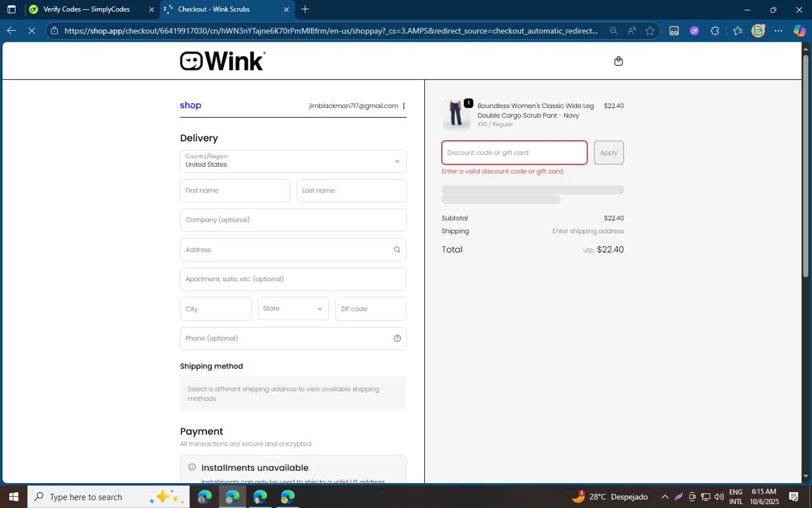Open notification center in taskbar

pyautogui.click(x=794, y=497)
